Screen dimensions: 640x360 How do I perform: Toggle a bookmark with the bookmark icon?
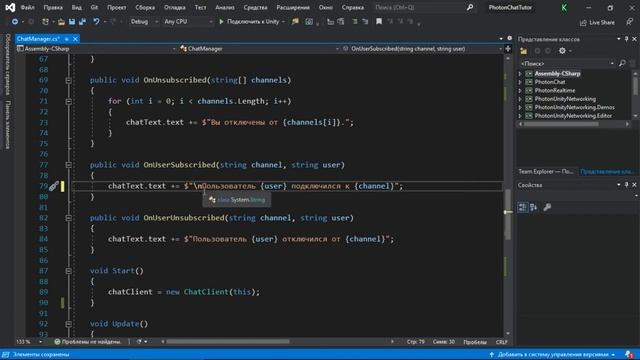(x=379, y=22)
